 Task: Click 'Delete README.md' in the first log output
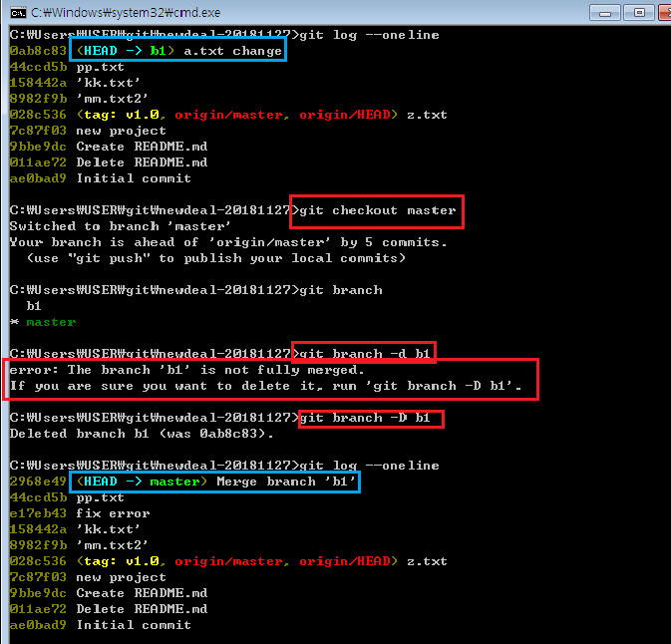142,162
